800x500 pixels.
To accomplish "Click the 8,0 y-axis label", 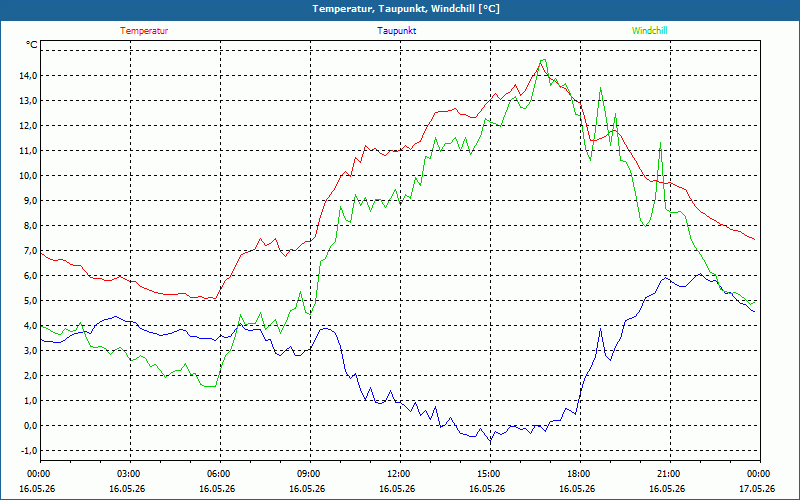I will (x=30, y=226).
